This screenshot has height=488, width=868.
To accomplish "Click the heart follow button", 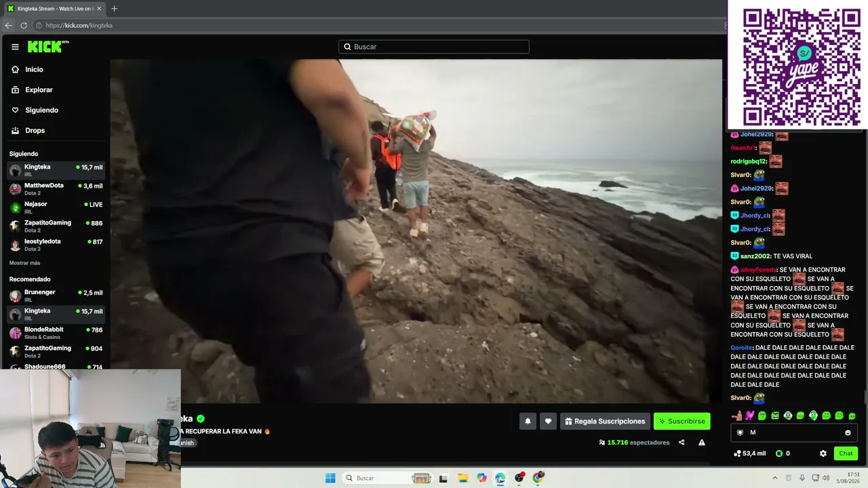I will coord(548,421).
